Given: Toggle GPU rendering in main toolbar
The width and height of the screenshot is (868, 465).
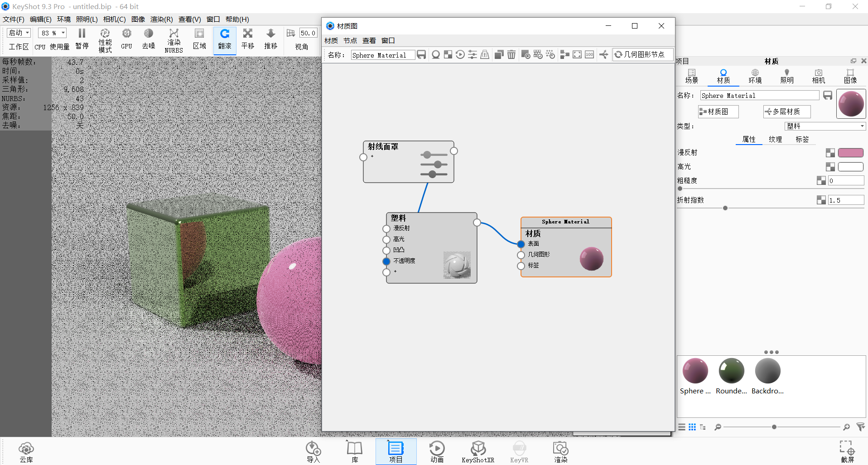Looking at the screenshot, I should click(x=127, y=39).
